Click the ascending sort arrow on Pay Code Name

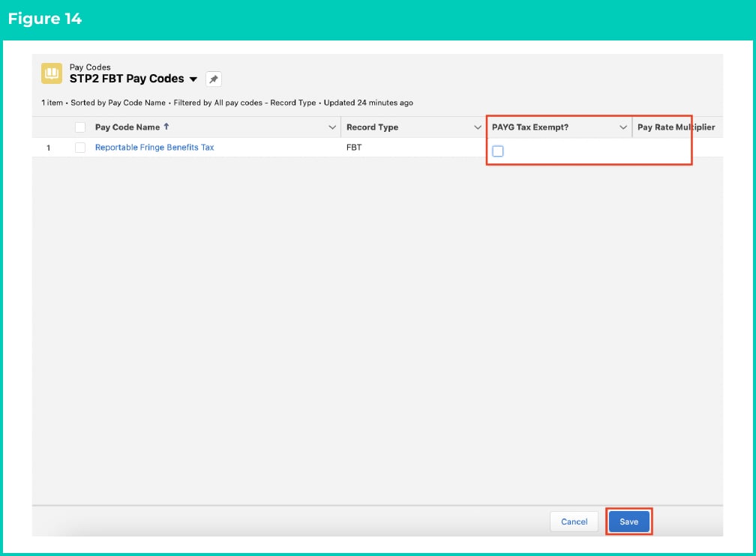coord(166,126)
